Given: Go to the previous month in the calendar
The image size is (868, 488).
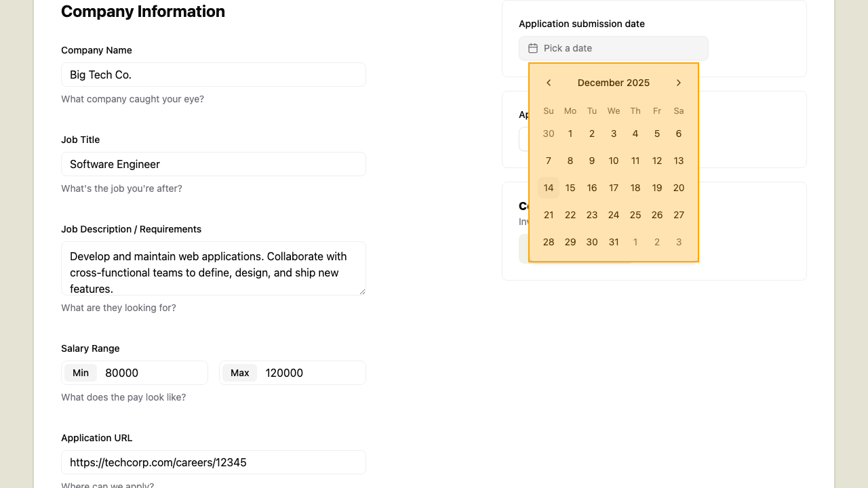Looking at the screenshot, I should tap(548, 82).
